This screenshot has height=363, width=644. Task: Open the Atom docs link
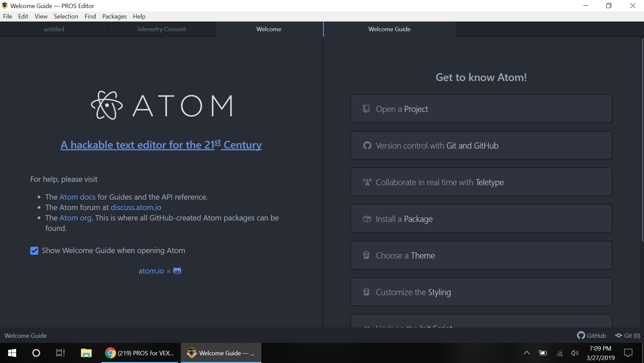click(x=77, y=197)
